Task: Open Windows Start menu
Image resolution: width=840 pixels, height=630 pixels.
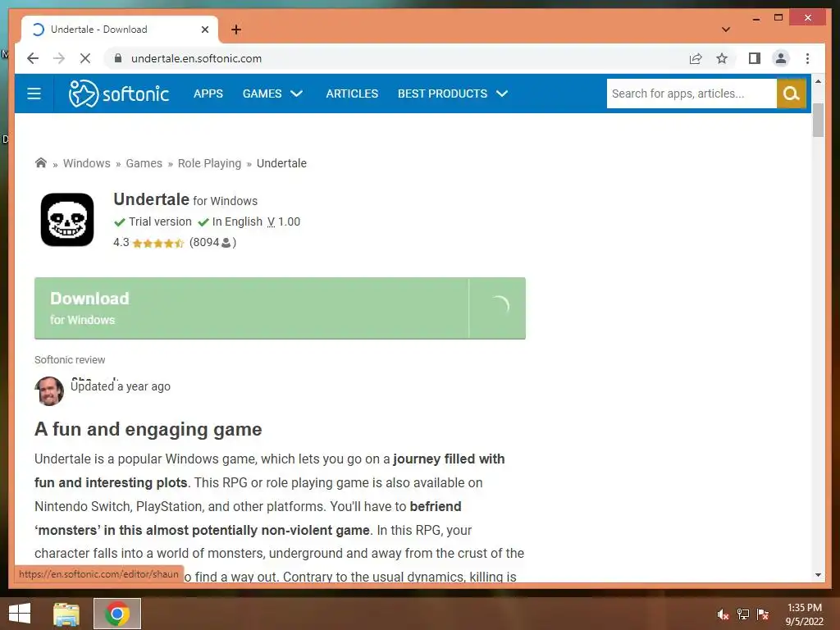Action: [20, 614]
